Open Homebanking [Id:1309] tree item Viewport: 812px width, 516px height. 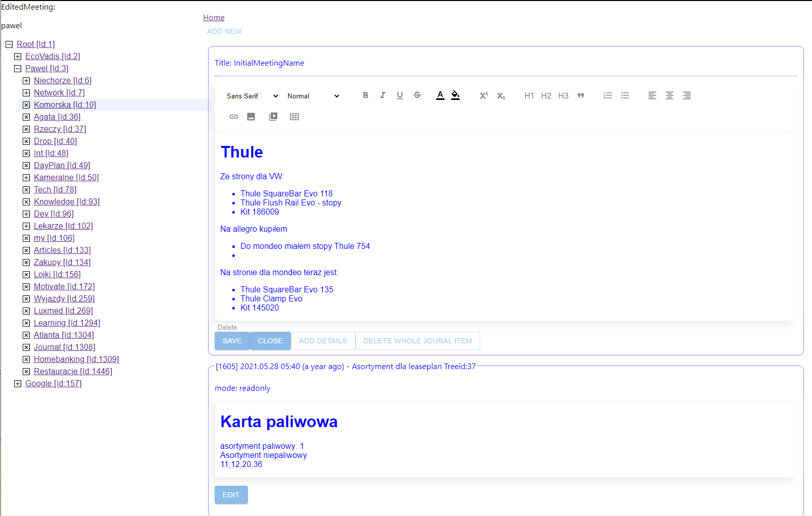coord(76,359)
